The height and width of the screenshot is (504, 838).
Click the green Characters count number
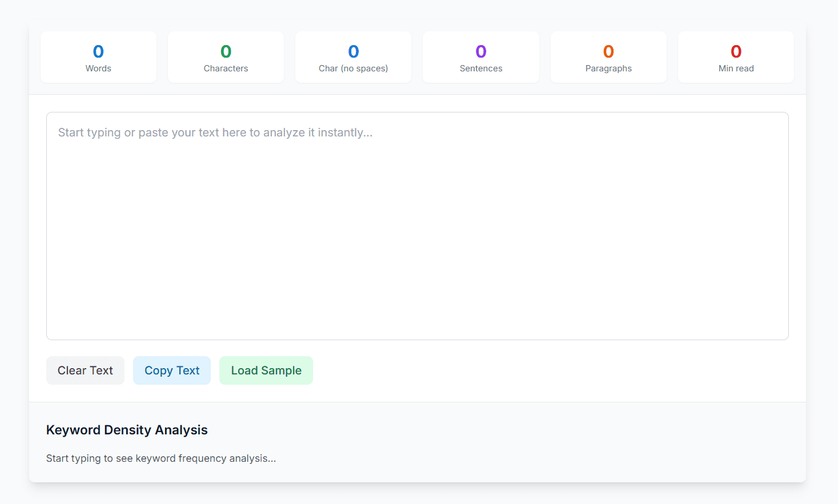[x=226, y=52]
